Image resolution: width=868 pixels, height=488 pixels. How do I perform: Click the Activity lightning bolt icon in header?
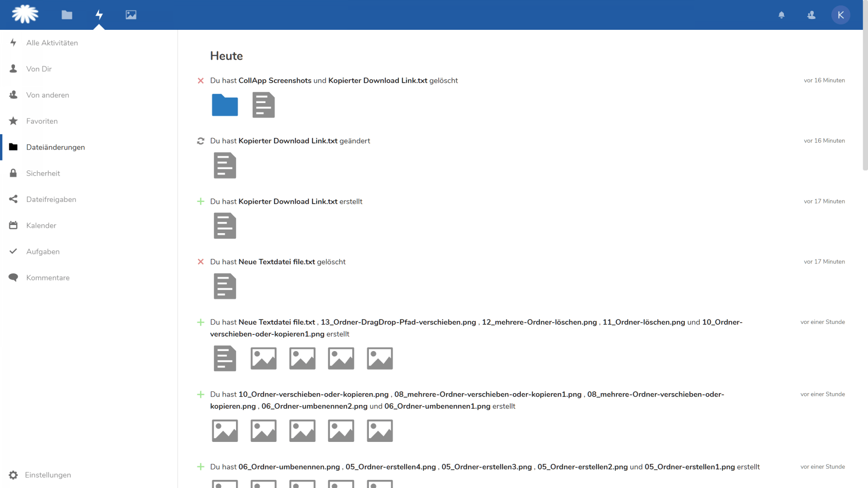99,15
